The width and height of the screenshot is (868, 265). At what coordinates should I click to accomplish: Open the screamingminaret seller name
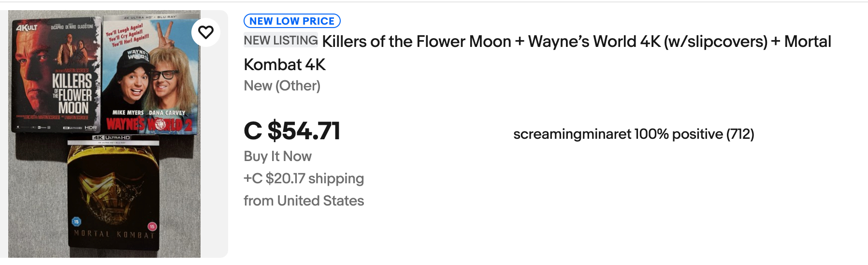572,134
